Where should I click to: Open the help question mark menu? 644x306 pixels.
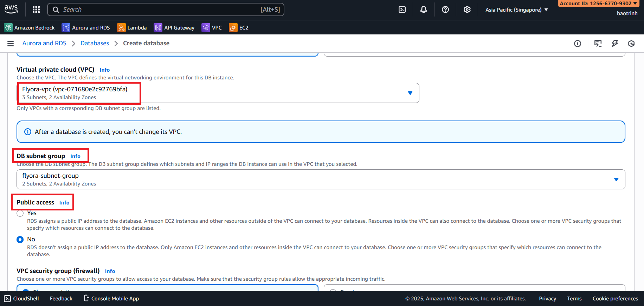(x=445, y=9)
